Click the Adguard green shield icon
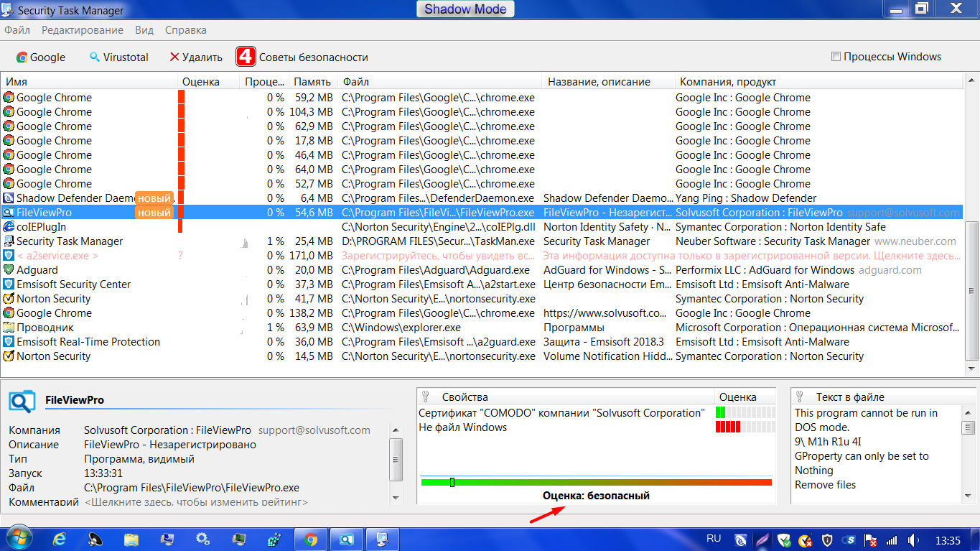The width and height of the screenshot is (980, 551). [x=9, y=270]
